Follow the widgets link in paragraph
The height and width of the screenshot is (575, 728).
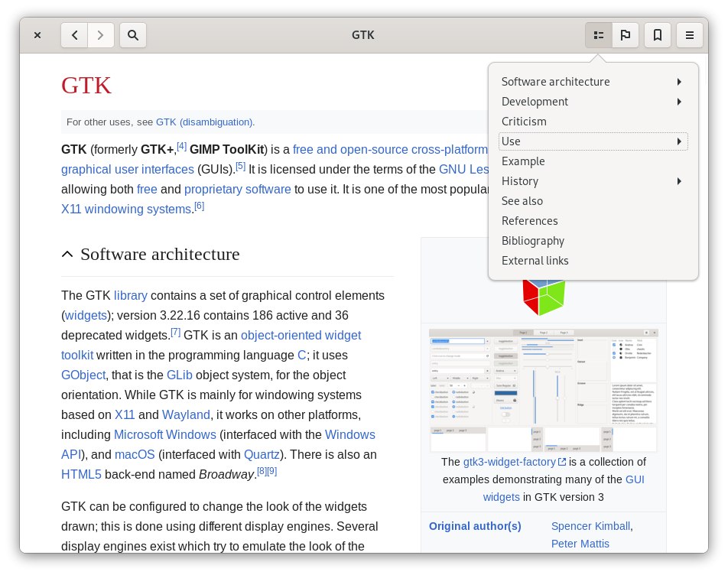point(86,316)
